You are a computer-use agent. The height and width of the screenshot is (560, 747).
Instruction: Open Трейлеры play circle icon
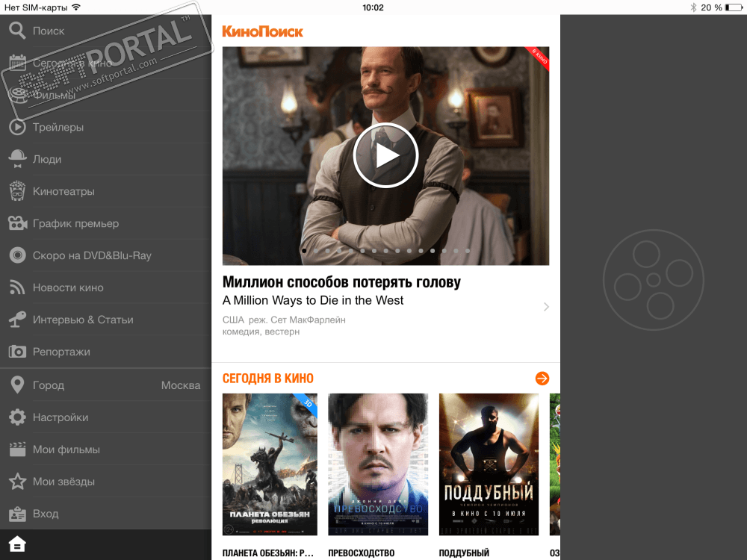18,127
